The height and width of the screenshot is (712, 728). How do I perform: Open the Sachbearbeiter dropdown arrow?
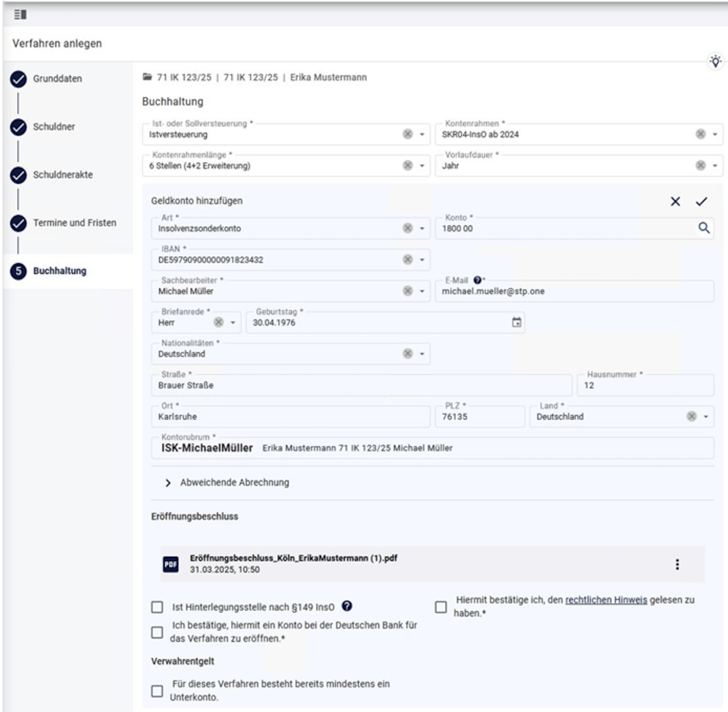(422, 291)
